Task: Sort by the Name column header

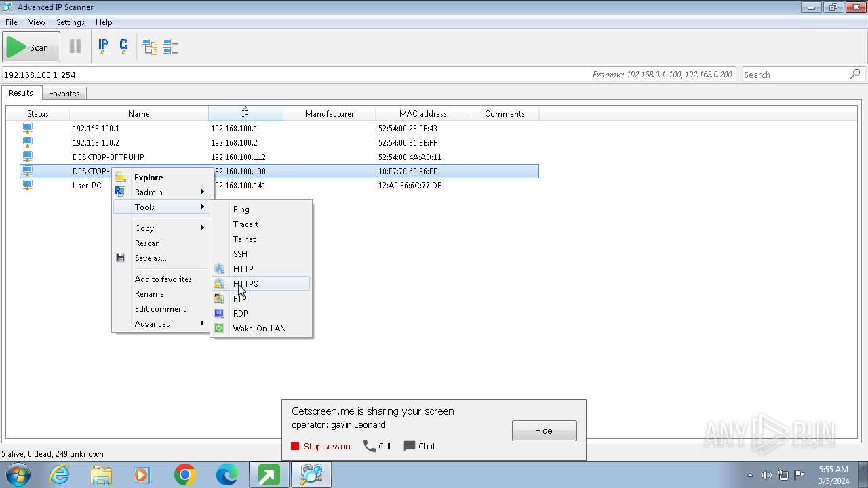Action: (x=139, y=114)
